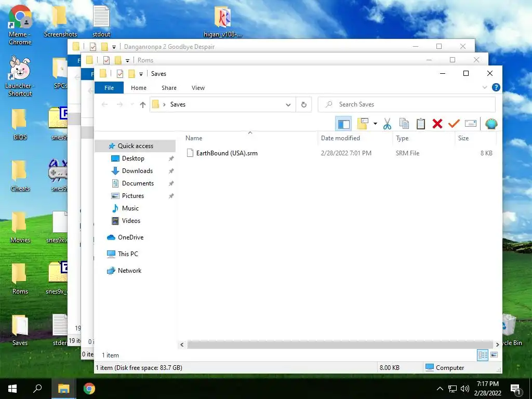Viewport: 532px width, 399px height.
Task: Click the Properties checkbox icon in Saves title bar
Action: tap(120, 74)
